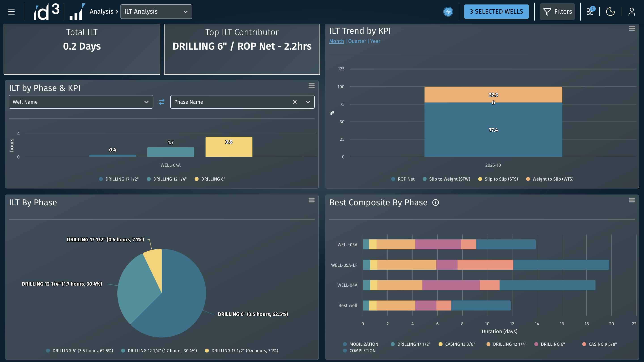The image size is (644, 362).
Task: Open ILT Trend by KPI chart menu
Action: point(632,28)
